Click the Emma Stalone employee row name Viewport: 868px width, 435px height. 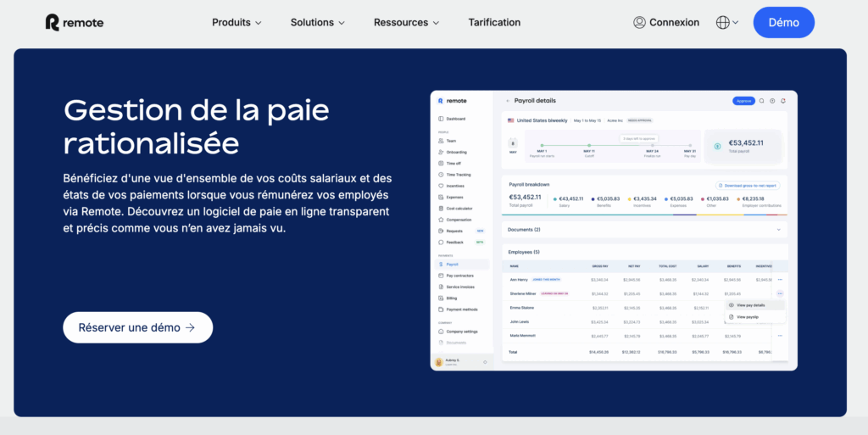click(522, 308)
